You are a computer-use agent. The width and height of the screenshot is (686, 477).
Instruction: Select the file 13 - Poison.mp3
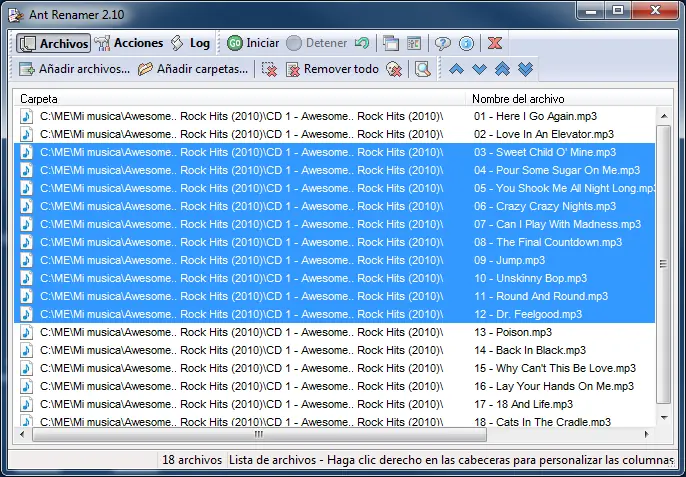point(513,332)
